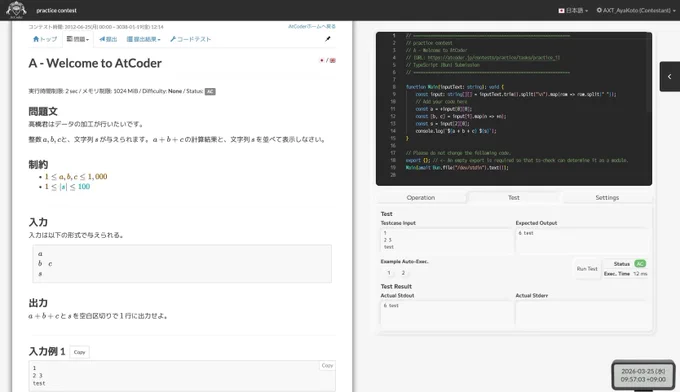Switch to the Settings tab
This screenshot has height=392, width=680.
[x=607, y=197]
